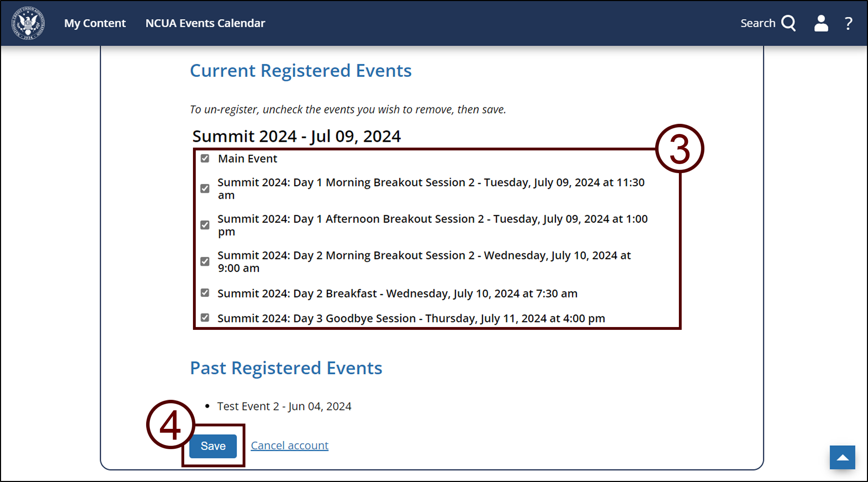Image resolution: width=868 pixels, height=482 pixels.
Task: Click the Cancel account link
Action: point(288,444)
